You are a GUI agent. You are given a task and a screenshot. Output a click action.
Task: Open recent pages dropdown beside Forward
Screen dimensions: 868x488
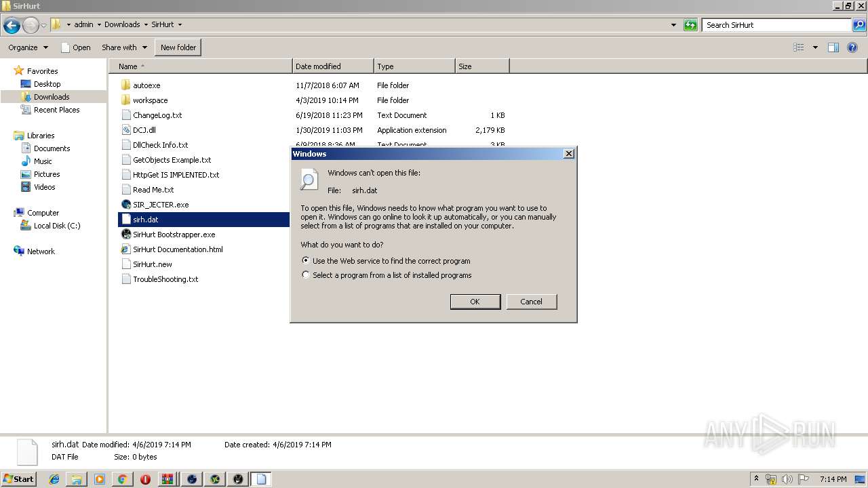click(x=43, y=25)
